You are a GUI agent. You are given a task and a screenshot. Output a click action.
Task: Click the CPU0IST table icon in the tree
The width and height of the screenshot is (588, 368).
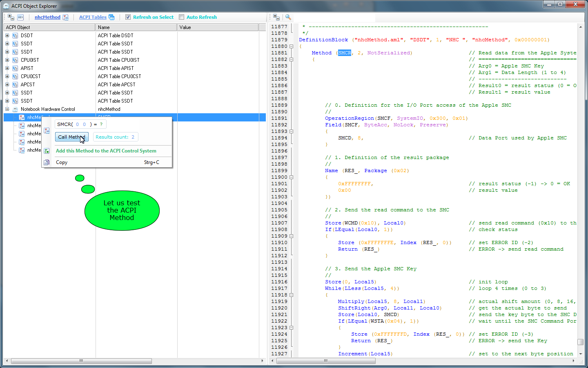[15, 60]
